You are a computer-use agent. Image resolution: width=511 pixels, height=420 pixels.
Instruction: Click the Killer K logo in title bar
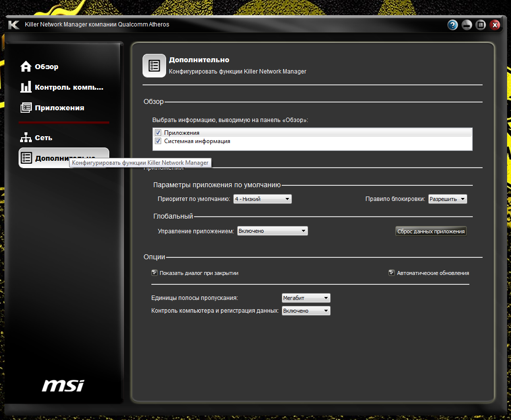point(14,25)
